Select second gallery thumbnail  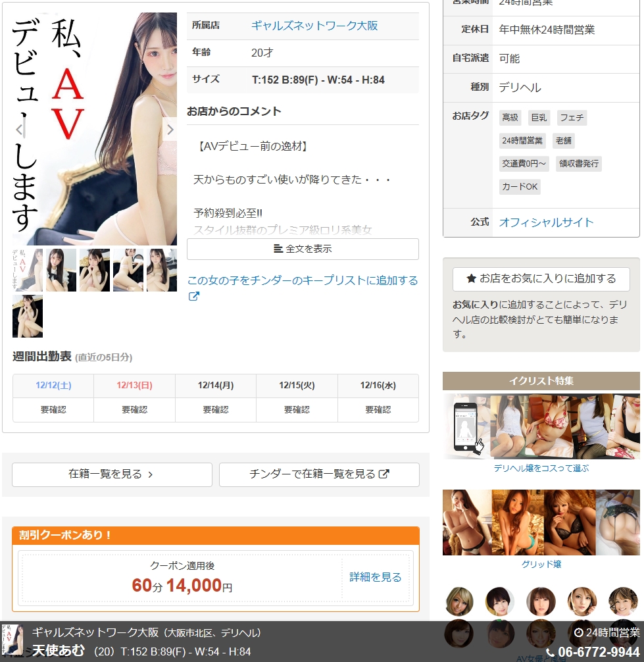click(61, 270)
